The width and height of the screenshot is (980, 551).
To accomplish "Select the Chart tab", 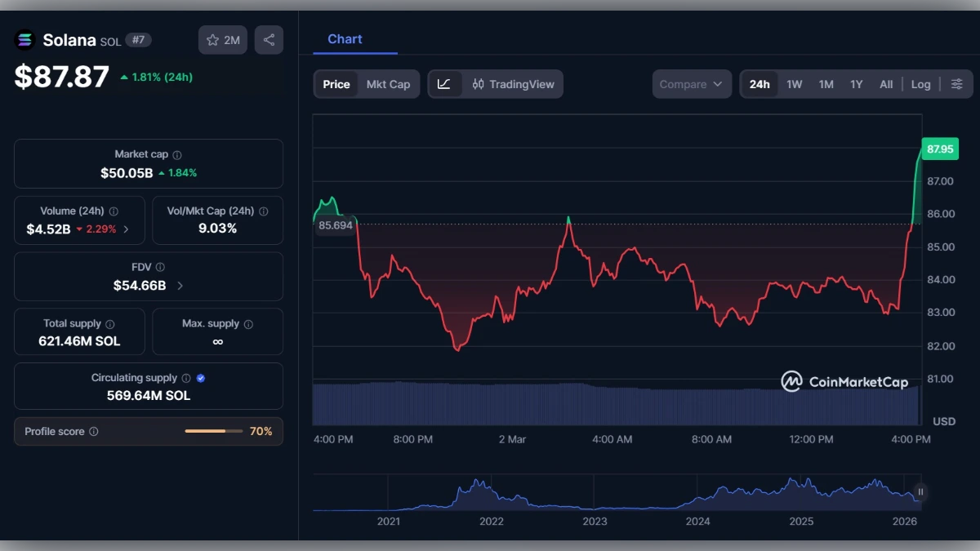I will [x=344, y=38].
